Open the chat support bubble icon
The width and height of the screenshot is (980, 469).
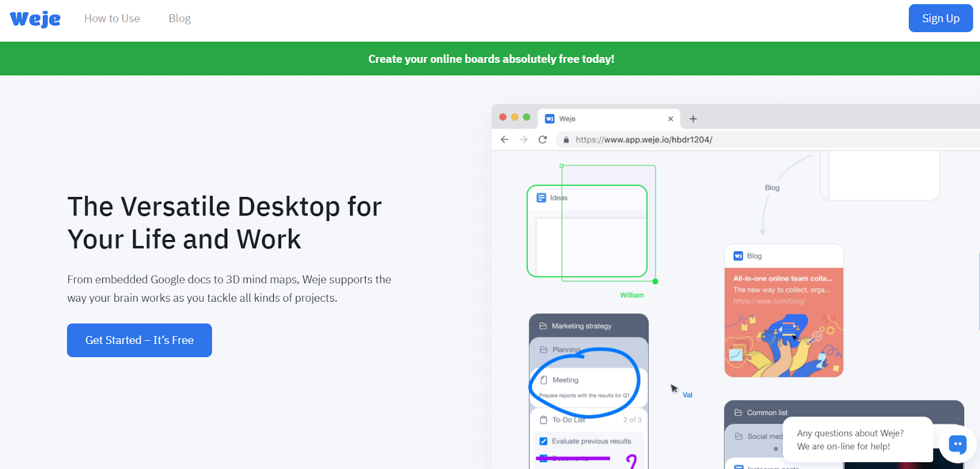(957, 444)
